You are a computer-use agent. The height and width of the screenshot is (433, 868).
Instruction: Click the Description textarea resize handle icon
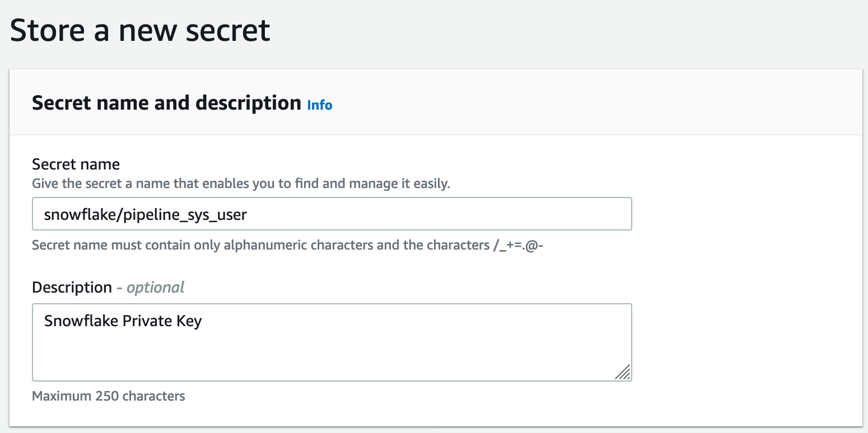click(623, 372)
